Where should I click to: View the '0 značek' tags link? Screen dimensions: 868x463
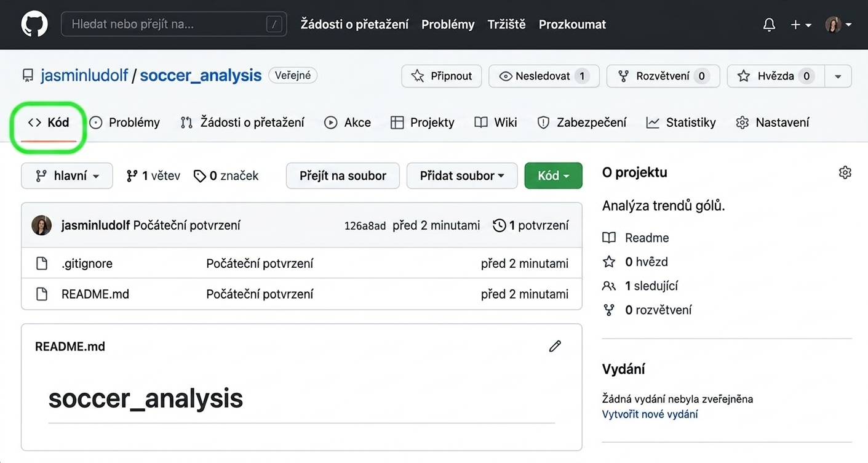click(226, 176)
